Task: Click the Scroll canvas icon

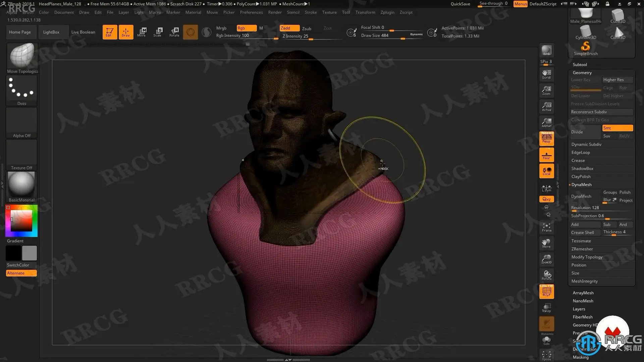Action: [546, 74]
